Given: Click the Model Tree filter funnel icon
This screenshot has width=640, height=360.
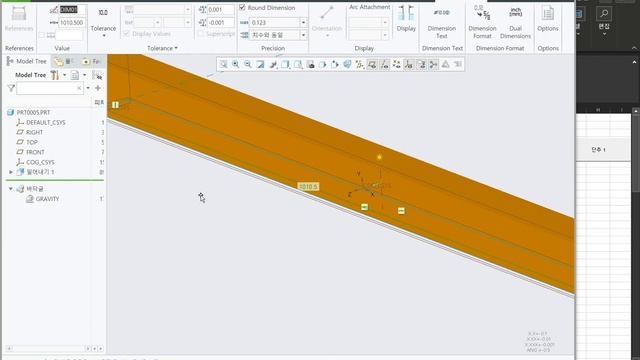Looking at the screenshot, I should [11, 88].
